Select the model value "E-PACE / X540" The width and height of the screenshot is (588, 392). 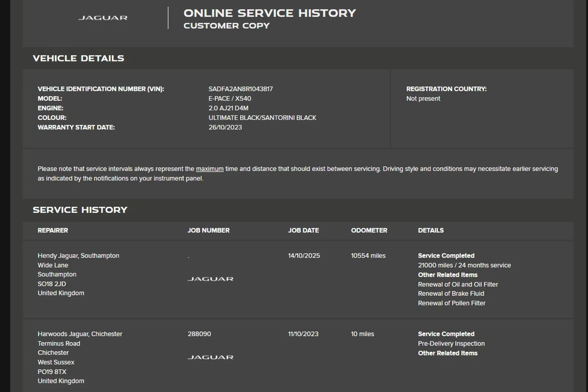pos(230,99)
